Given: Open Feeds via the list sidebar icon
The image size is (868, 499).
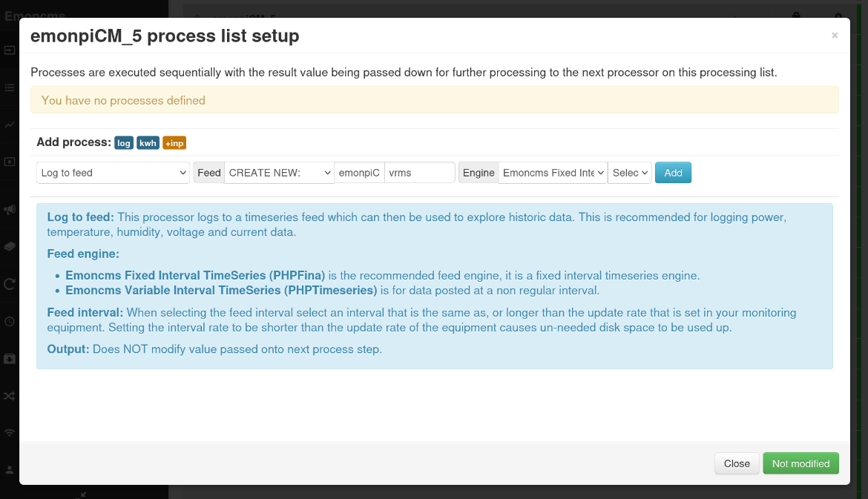Looking at the screenshot, I should click(9, 87).
